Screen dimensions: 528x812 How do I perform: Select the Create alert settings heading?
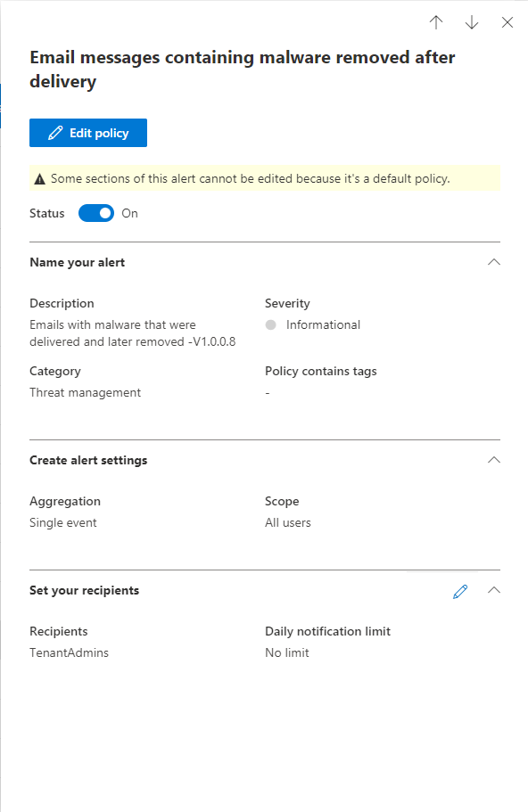(88, 461)
